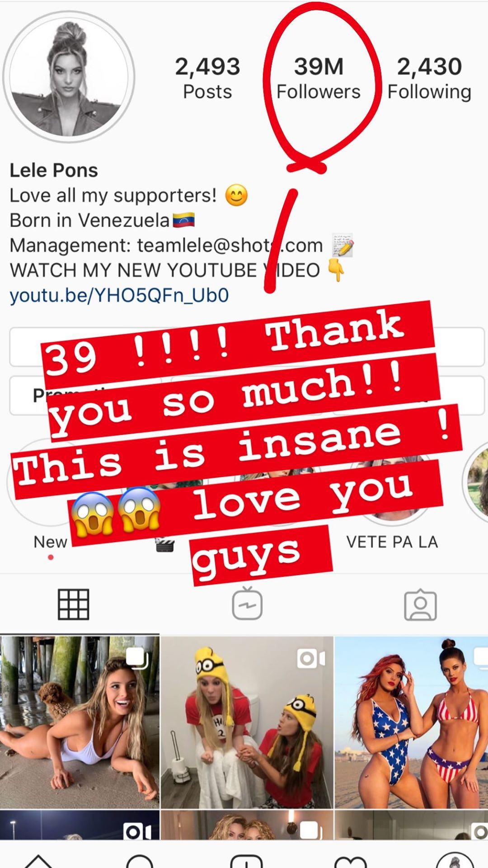Viewport: 488px width, 868px height.
Task: Open the minion hats video post
Action: pos(247,722)
